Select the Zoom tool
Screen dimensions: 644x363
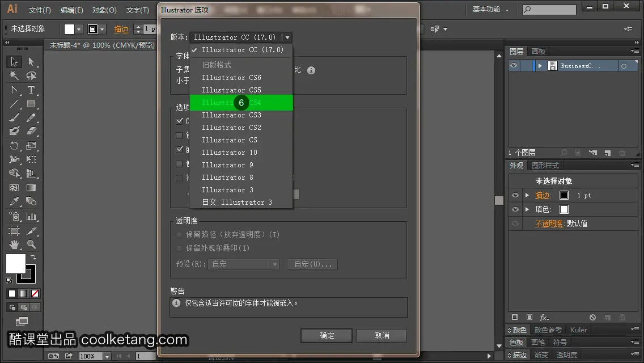tap(31, 244)
